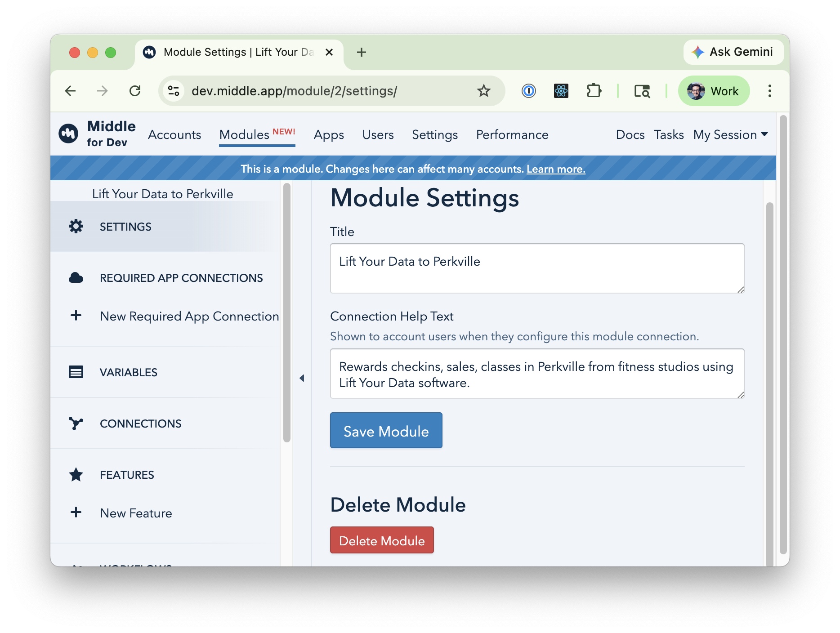The image size is (840, 633).
Task: Click the Features star icon
Action: [x=76, y=475]
